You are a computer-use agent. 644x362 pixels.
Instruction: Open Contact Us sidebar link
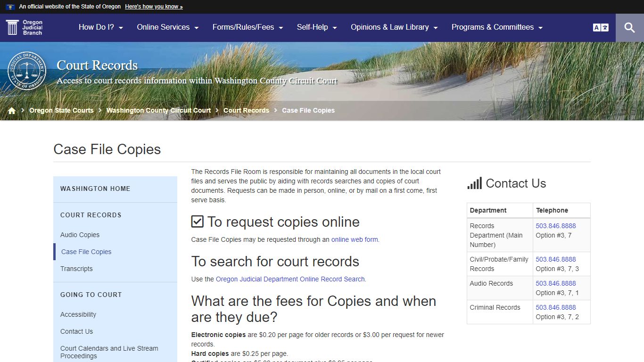pyautogui.click(x=76, y=331)
